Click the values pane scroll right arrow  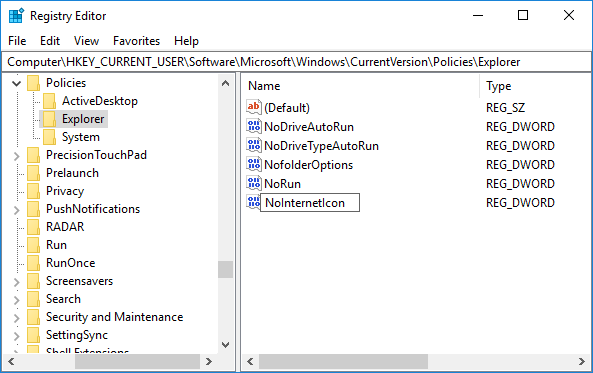[582, 361]
